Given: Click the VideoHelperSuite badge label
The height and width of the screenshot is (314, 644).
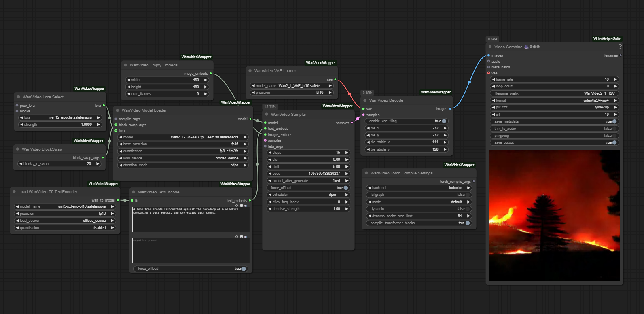Looking at the screenshot, I should coord(607,39).
